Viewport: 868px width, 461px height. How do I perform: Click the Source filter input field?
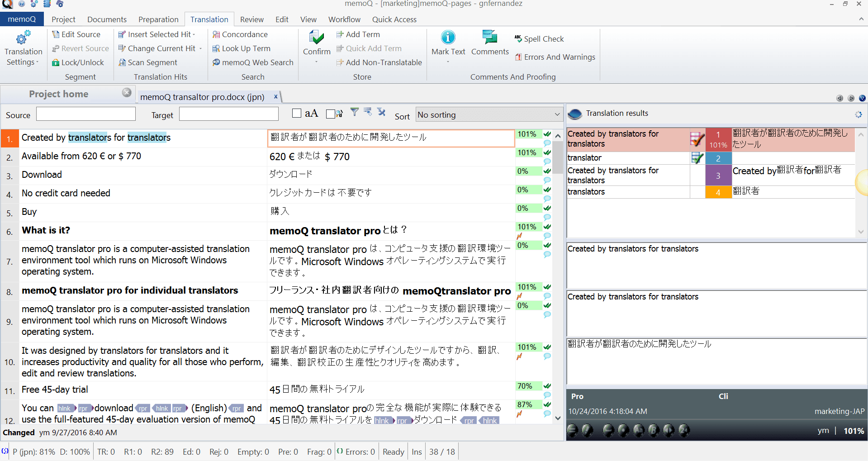[x=86, y=114]
